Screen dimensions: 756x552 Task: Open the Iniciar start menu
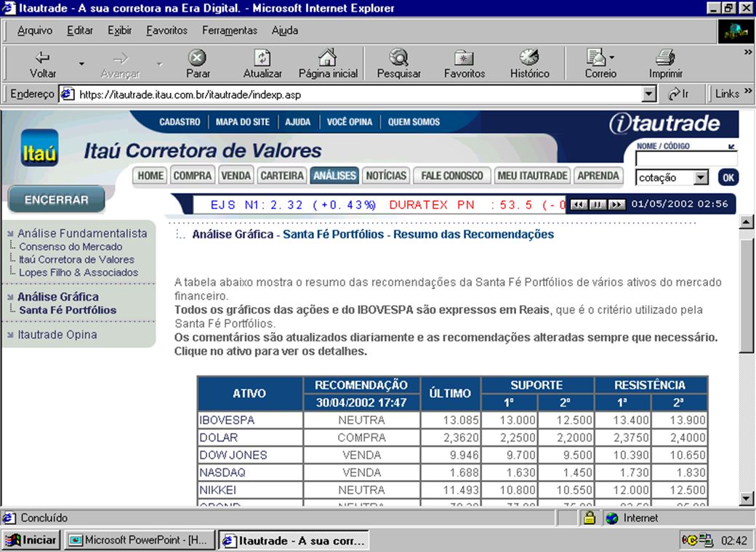pyautogui.click(x=32, y=540)
